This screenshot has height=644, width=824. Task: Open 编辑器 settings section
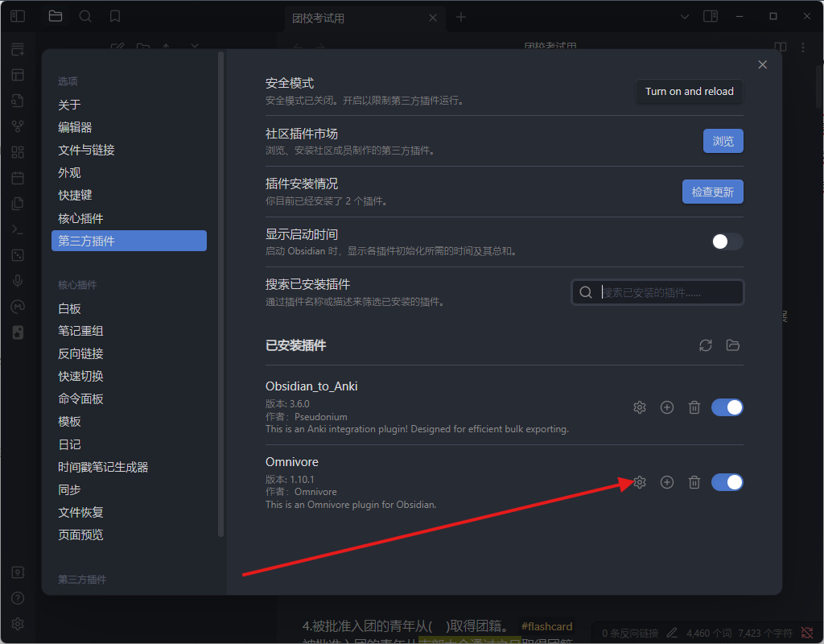[x=130, y=128]
